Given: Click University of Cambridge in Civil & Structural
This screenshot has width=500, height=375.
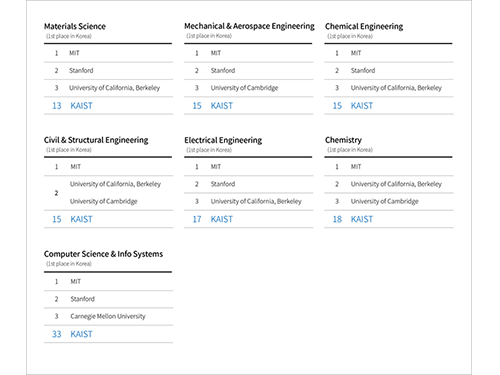Looking at the screenshot, I should tap(104, 201).
